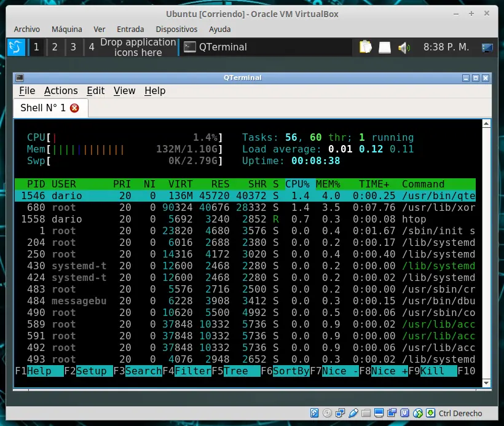Click the VirtualBox recording status icon
Viewport: 504px width, 426px height.
(x=392, y=413)
